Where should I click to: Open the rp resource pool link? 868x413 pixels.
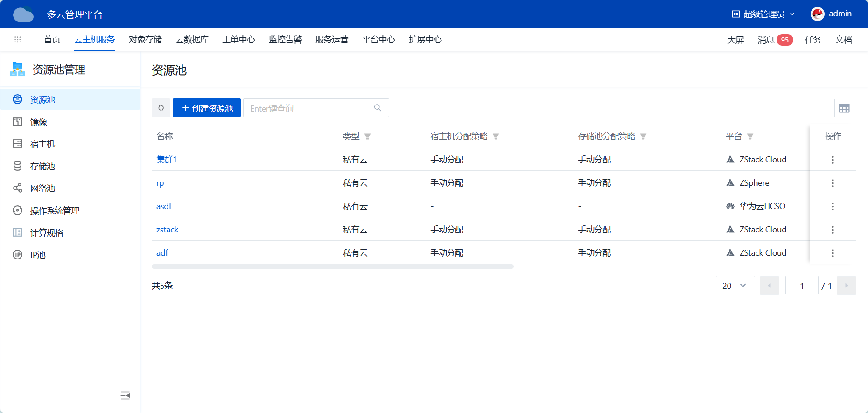point(160,183)
